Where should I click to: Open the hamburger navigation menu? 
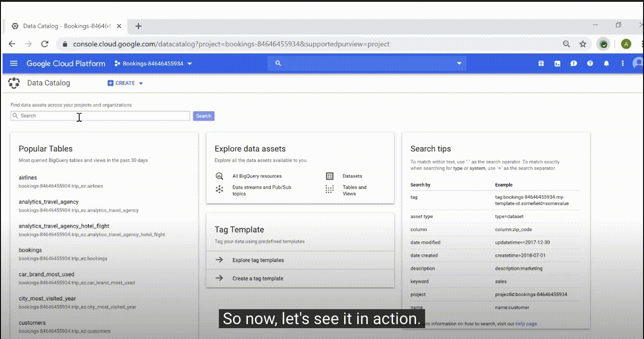14,64
